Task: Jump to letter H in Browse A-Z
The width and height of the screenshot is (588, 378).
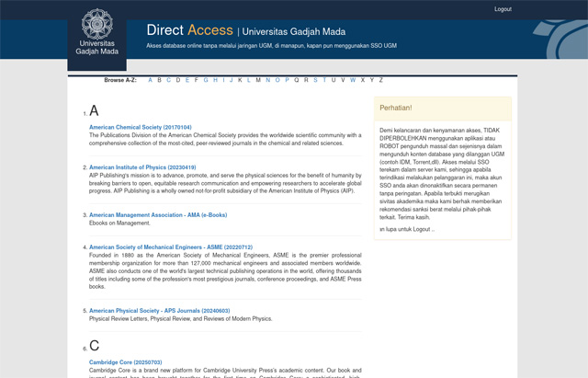Action: tap(215, 80)
